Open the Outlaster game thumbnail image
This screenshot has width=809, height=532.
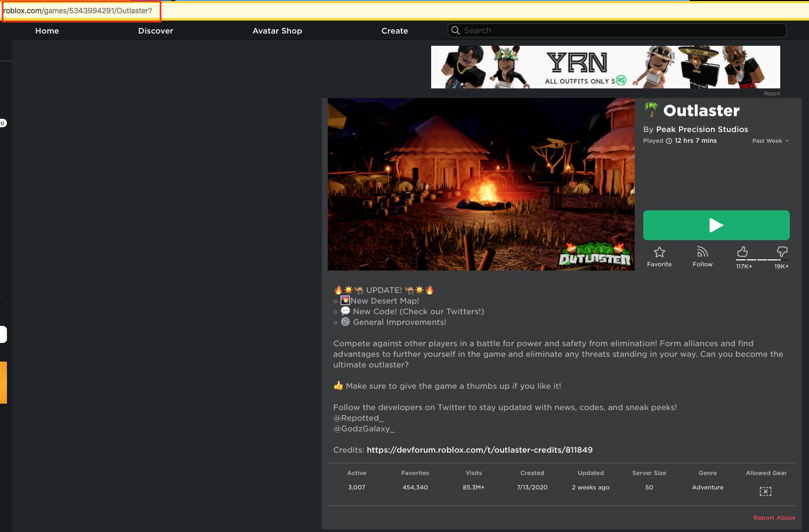(481, 184)
